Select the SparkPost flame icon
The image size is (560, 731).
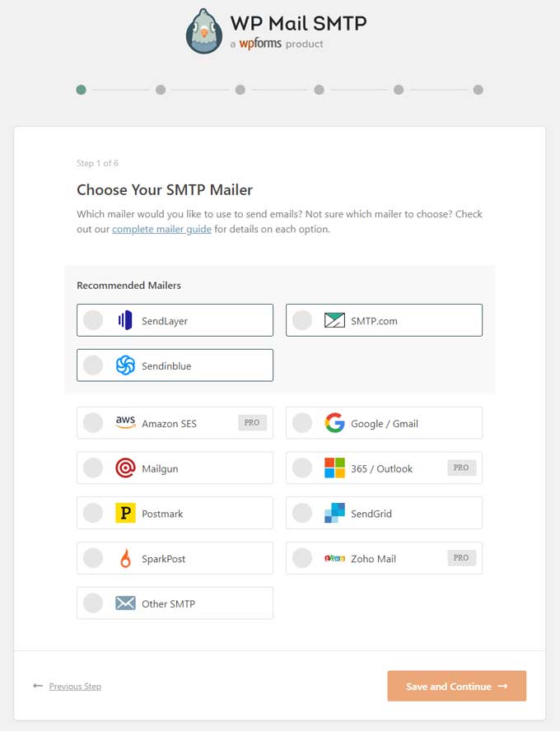[x=125, y=558]
